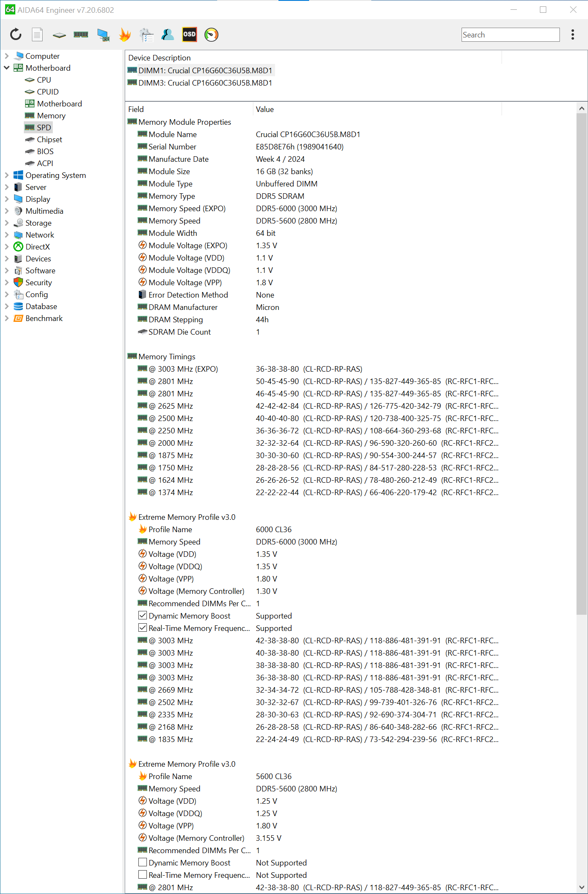Open the checklist toolbar icon
Screen dimensions: 588x894
tap(146, 35)
